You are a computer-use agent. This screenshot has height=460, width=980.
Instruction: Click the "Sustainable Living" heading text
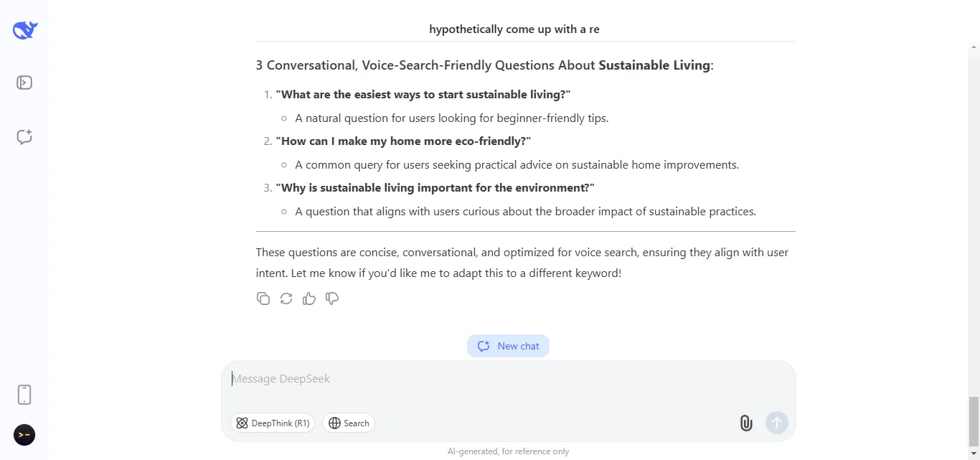[x=654, y=65]
